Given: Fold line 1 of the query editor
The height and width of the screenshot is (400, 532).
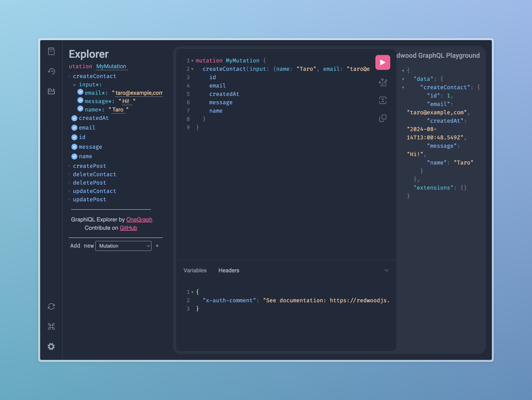Looking at the screenshot, I should point(192,61).
